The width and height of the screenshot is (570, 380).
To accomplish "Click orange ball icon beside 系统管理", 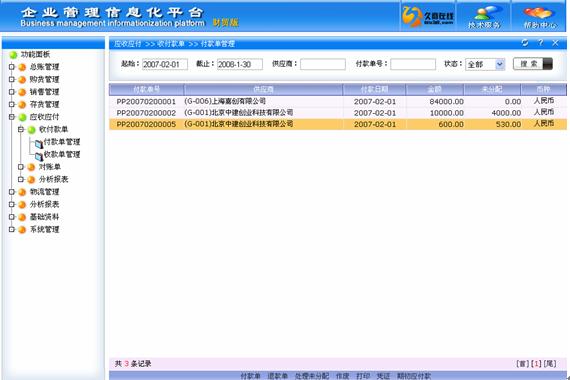I will tap(22, 230).
